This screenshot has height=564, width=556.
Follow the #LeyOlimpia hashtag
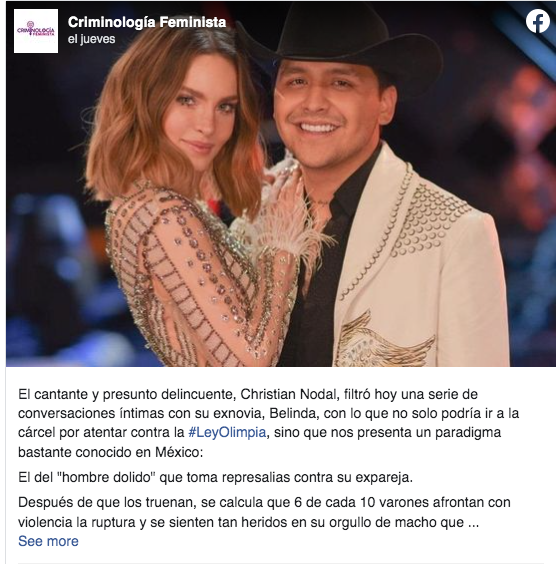pyautogui.click(x=227, y=432)
